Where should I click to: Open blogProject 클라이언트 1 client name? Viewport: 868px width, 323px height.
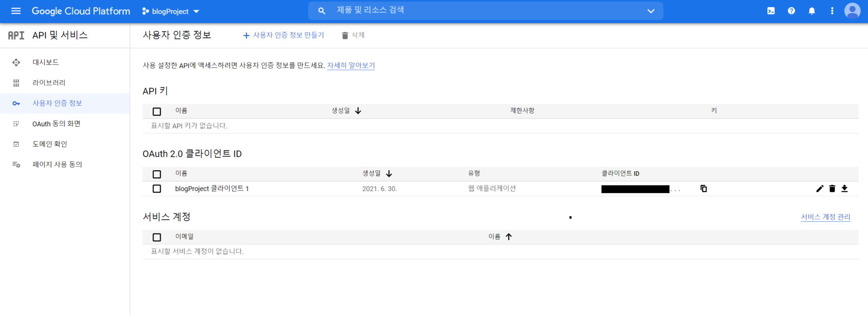pyautogui.click(x=212, y=189)
